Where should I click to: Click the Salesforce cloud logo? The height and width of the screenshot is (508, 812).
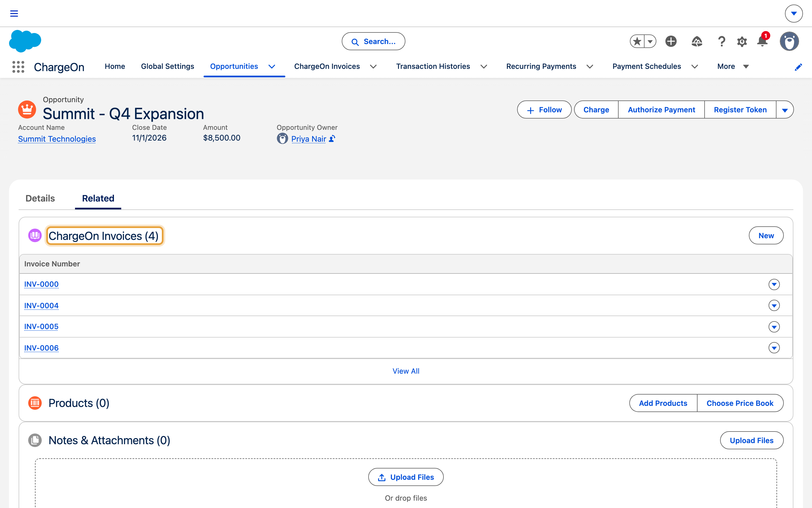(25, 41)
